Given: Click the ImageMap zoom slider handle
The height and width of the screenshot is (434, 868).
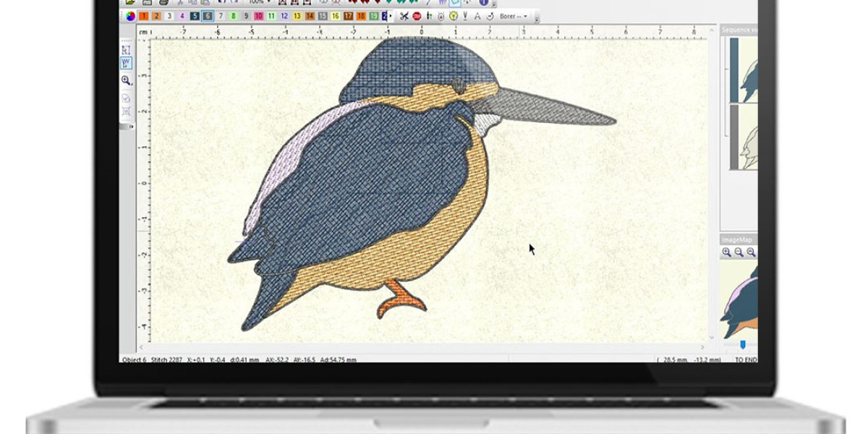Looking at the screenshot, I should point(742,345).
